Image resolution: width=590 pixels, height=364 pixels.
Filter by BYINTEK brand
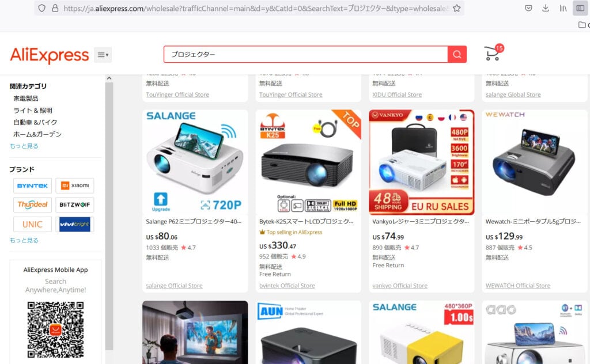tap(32, 186)
